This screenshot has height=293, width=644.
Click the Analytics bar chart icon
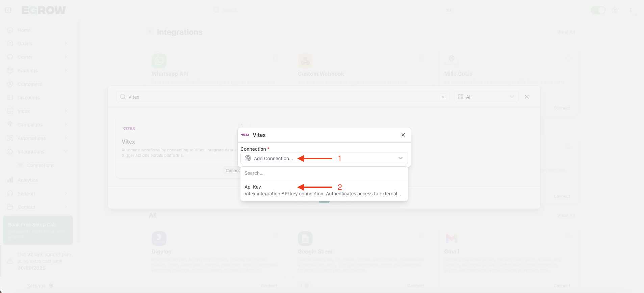coord(10,180)
